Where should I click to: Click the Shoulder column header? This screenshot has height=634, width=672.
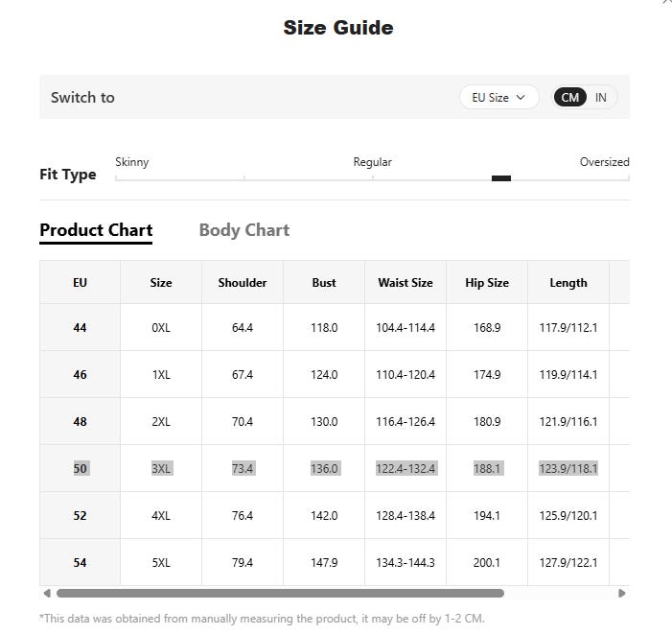[x=243, y=283]
